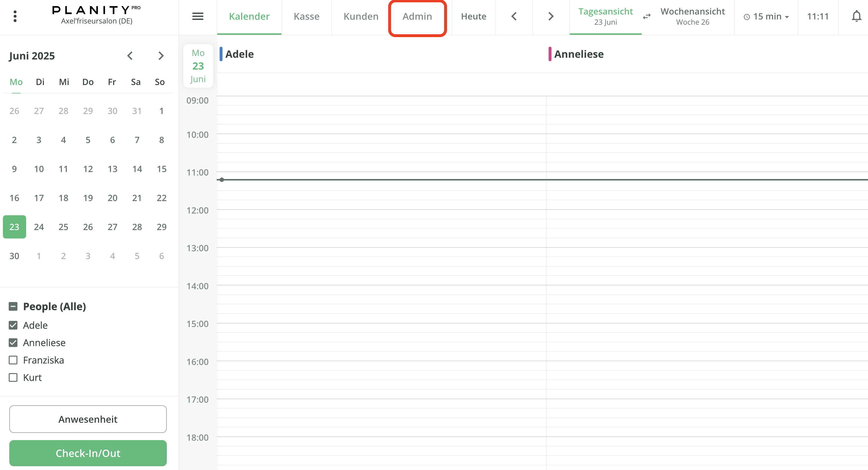The image size is (868, 470).
Task: Switch to the Admin tab
Action: point(417,16)
